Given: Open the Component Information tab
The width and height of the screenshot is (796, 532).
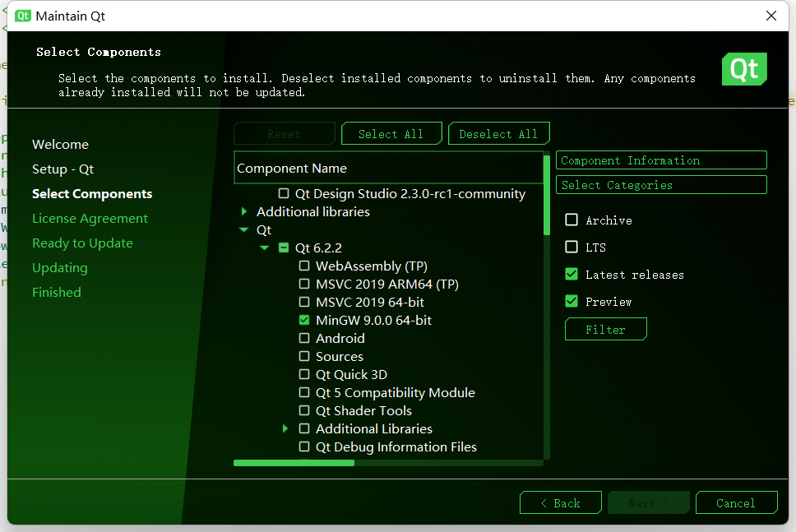Looking at the screenshot, I should pos(661,160).
